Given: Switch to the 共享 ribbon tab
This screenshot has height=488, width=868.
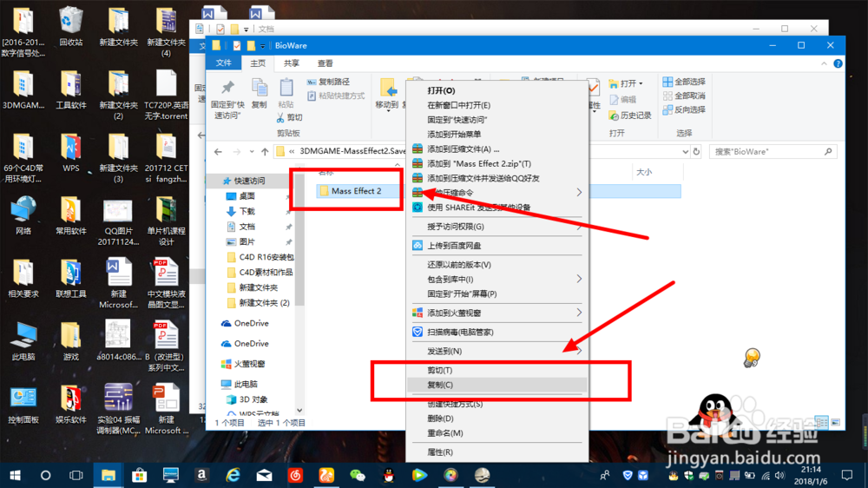Looking at the screenshot, I should 292,63.
